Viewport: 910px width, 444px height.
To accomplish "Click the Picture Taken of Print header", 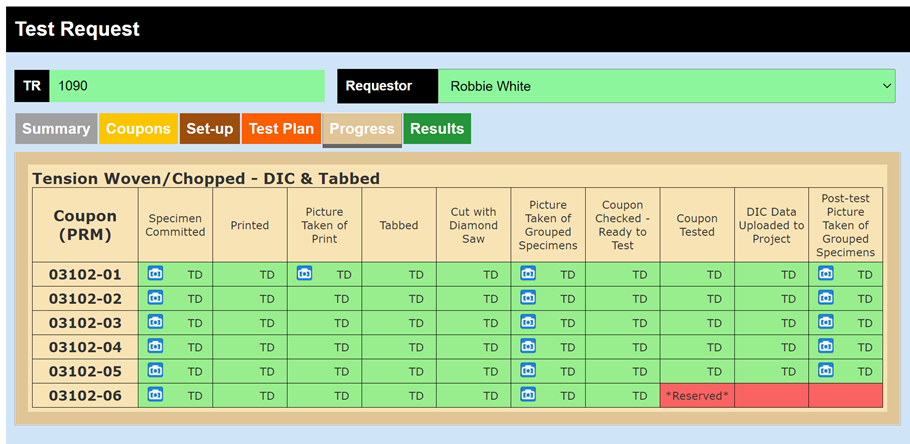I will coord(324,225).
